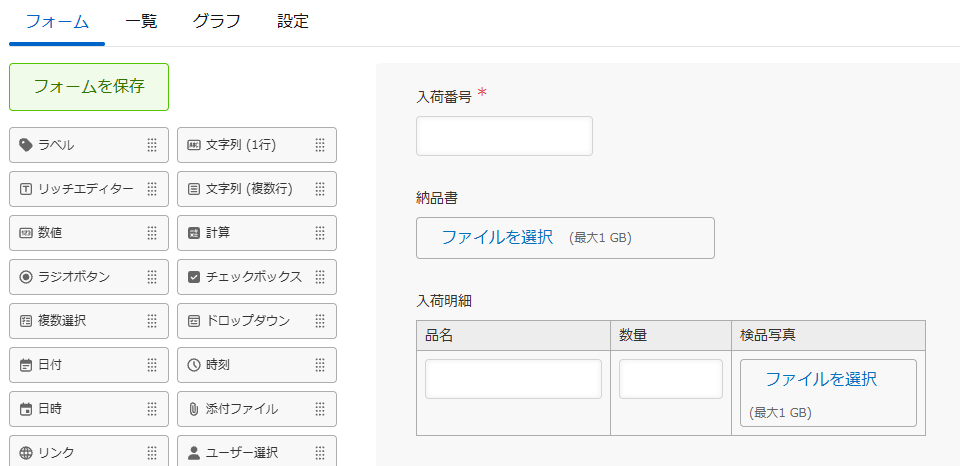Click the 日付 calendar icon

(x=26, y=365)
